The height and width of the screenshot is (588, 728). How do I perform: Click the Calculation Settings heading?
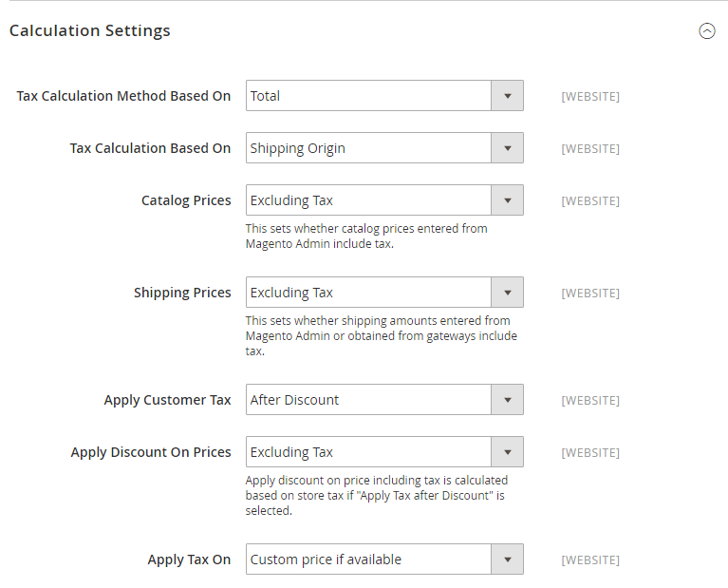89,30
